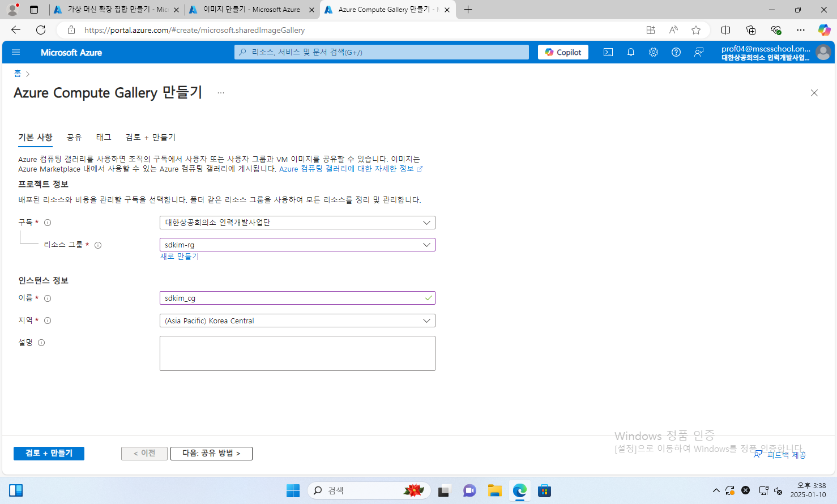The width and height of the screenshot is (837, 504).
Task: Click into the 설명 description text area
Action: (297, 353)
